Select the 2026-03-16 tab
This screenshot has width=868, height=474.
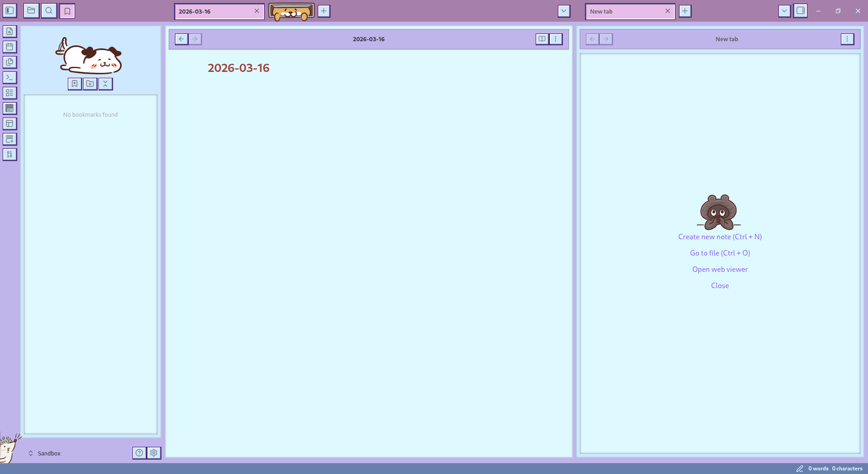212,11
